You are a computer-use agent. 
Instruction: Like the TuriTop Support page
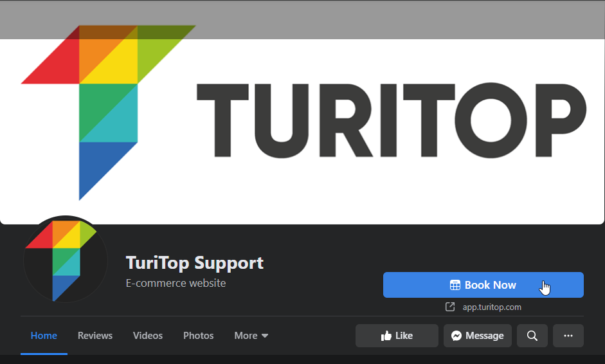click(397, 336)
